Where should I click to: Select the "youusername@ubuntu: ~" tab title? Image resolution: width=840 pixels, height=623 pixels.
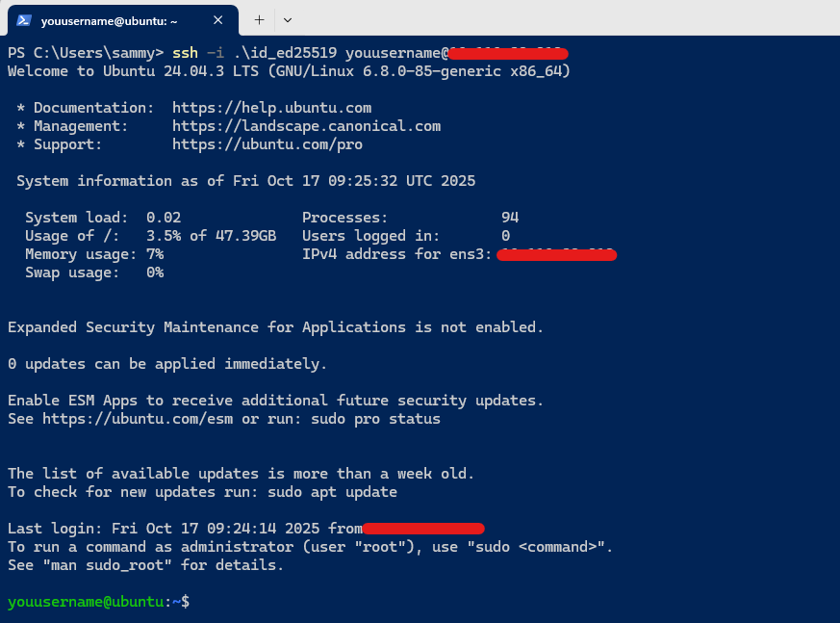coord(109,20)
